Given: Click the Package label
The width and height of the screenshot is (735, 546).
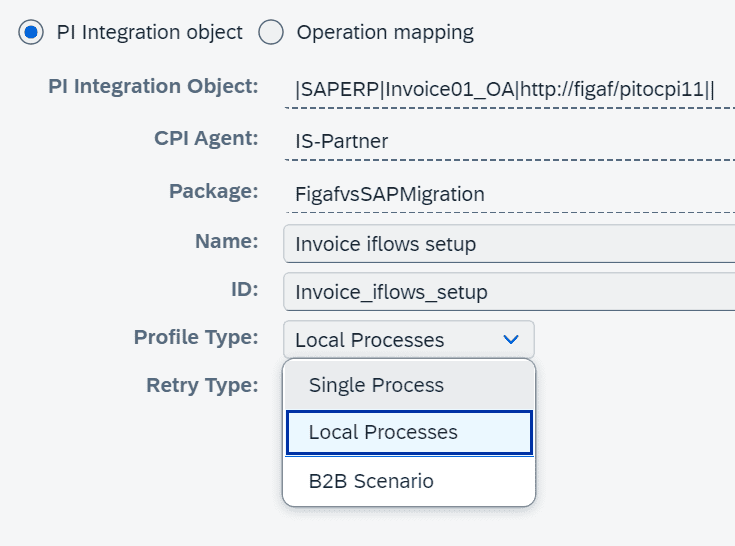Looking at the screenshot, I should tap(214, 191).
